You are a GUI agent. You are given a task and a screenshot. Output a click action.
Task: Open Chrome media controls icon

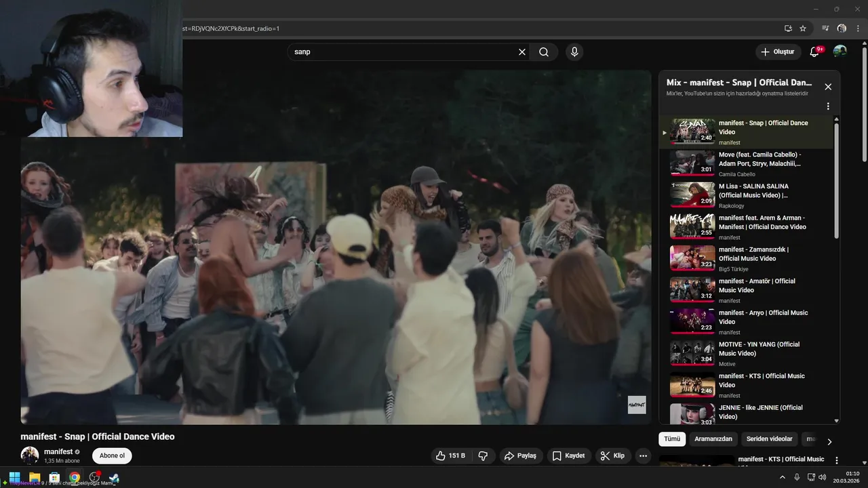(825, 28)
